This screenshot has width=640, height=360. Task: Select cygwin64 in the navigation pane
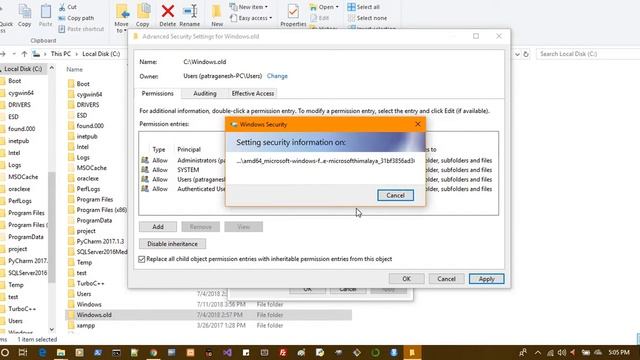(x=20, y=93)
